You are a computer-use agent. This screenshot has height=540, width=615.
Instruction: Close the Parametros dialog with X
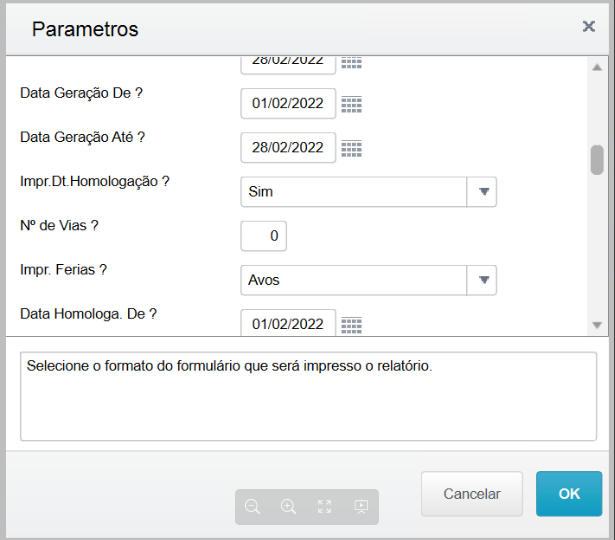coord(589,27)
